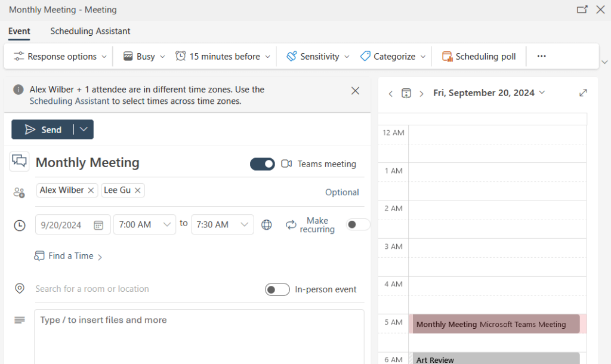Open the Fri, September 20, 2024 date dropdown
The height and width of the screenshot is (364, 611).
(489, 92)
